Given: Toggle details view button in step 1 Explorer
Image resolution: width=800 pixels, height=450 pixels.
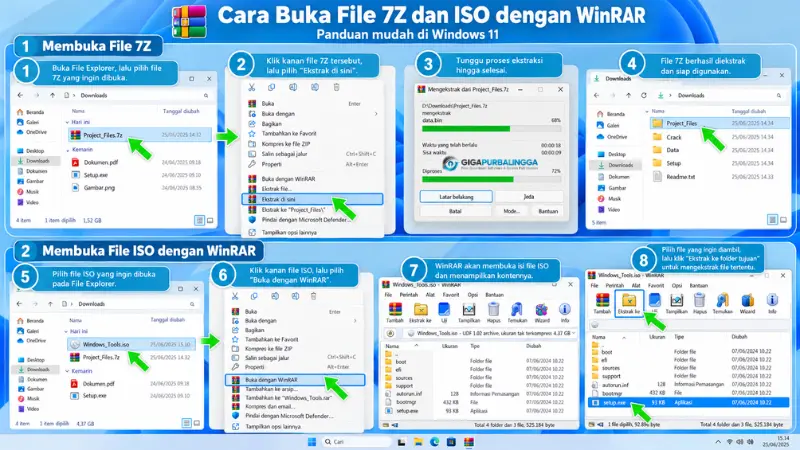Looking at the screenshot, I should (x=199, y=220).
